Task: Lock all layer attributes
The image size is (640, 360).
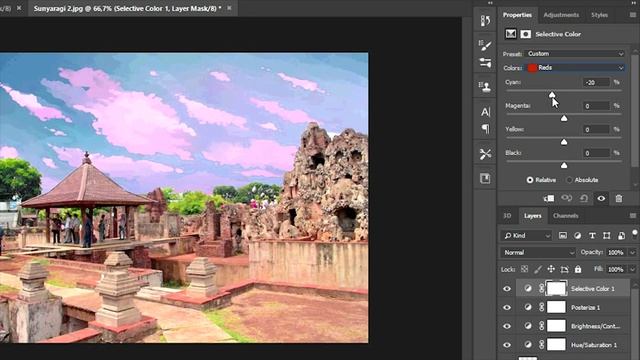Action: [x=578, y=269]
